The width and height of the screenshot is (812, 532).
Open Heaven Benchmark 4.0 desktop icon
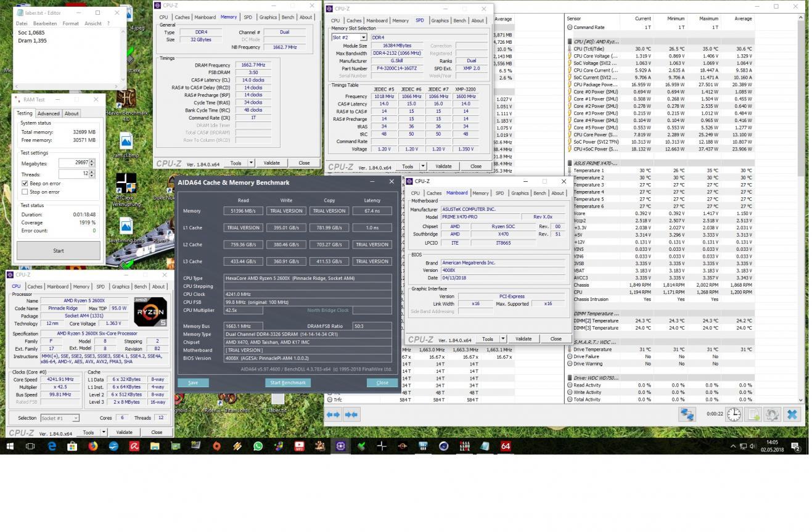(126, 104)
